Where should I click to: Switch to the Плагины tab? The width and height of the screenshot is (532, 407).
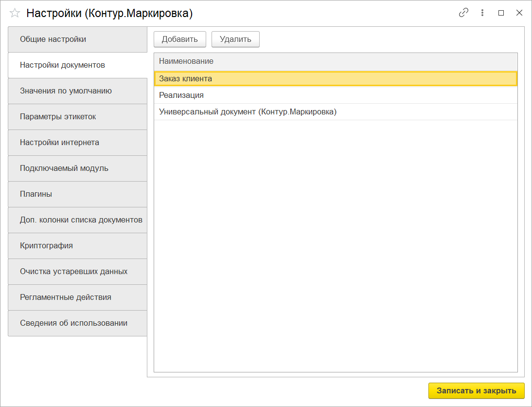(77, 194)
